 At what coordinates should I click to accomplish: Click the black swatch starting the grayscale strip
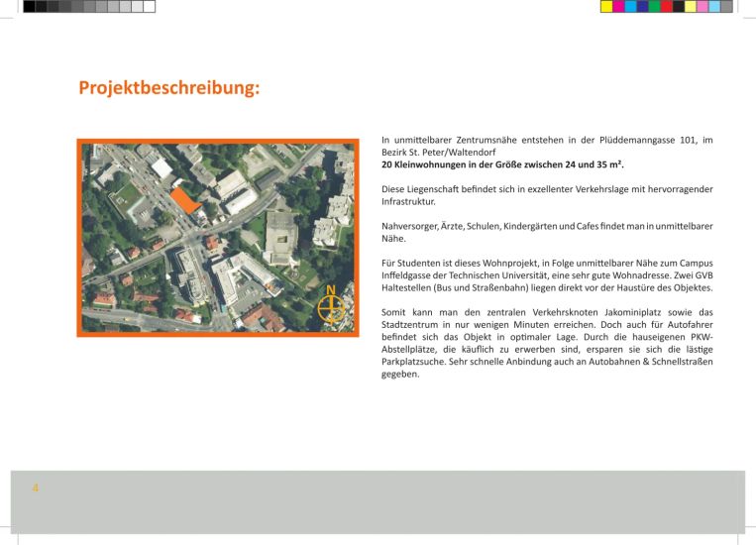29,6
